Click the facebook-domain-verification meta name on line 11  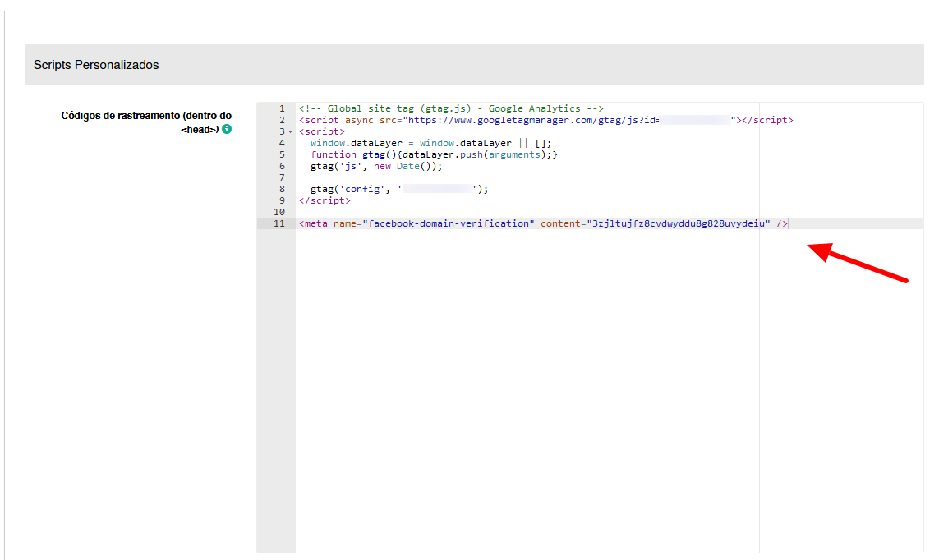click(448, 223)
